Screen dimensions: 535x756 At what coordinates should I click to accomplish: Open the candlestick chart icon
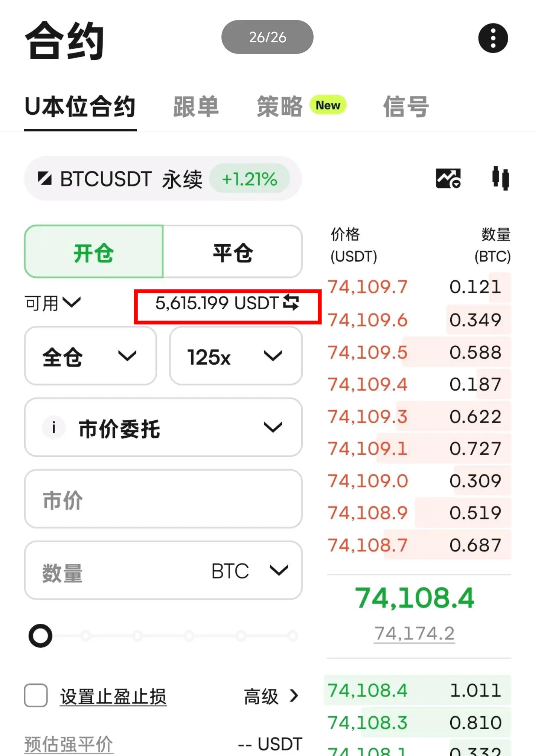coord(500,178)
